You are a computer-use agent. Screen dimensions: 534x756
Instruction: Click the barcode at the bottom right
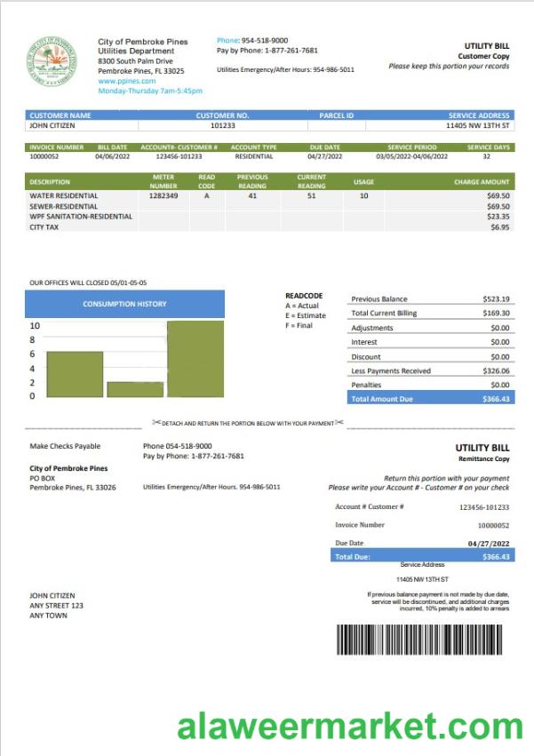coord(424,639)
